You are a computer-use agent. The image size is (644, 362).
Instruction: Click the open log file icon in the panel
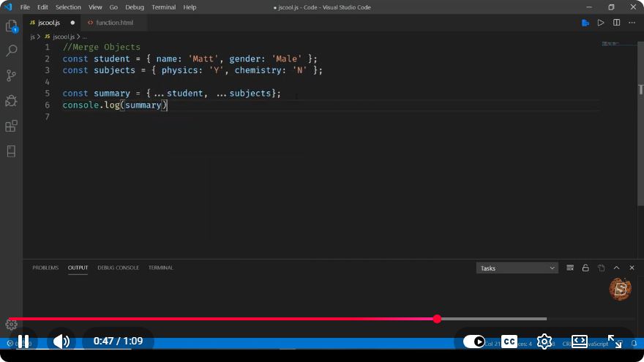pos(602,268)
